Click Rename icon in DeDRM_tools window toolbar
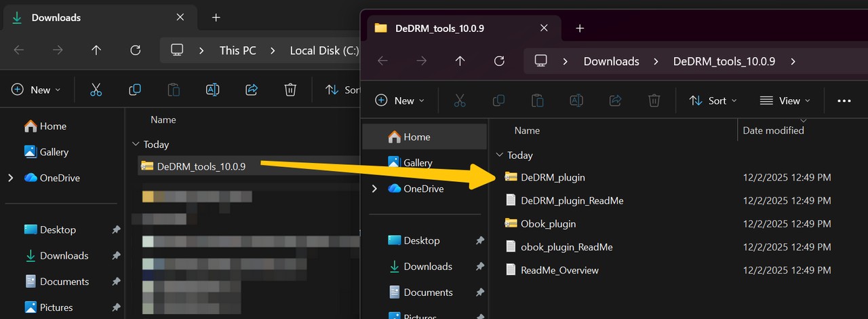The width and height of the screenshot is (868, 319). coord(576,100)
